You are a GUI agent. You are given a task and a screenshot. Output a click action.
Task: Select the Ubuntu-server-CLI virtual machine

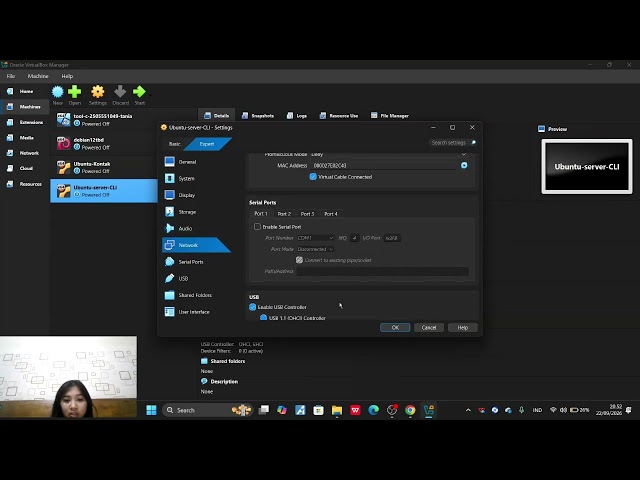104,191
